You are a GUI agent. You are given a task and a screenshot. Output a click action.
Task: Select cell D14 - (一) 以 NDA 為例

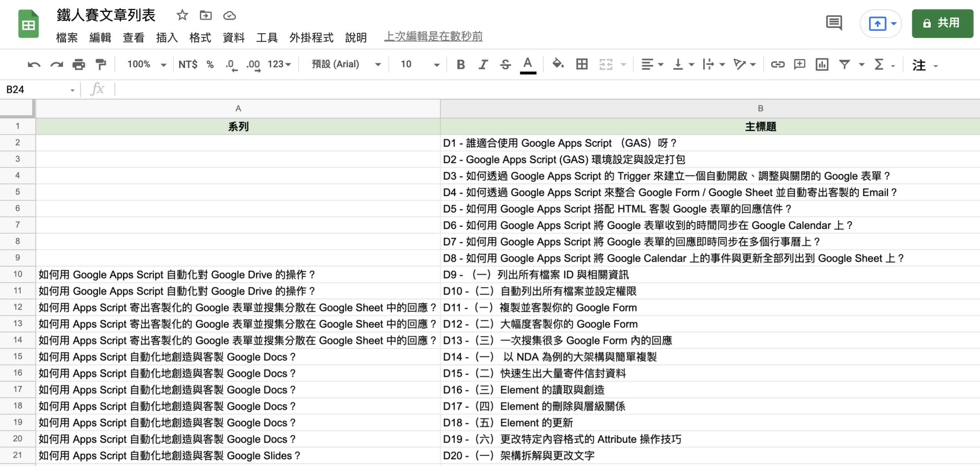710,357
